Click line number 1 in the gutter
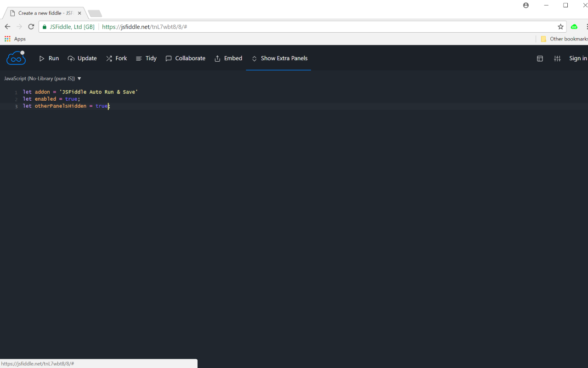 (x=16, y=92)
